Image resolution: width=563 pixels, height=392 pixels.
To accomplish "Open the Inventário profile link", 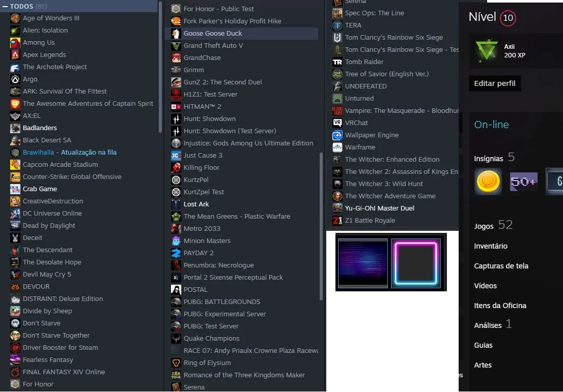I will [x=491, y=246].
